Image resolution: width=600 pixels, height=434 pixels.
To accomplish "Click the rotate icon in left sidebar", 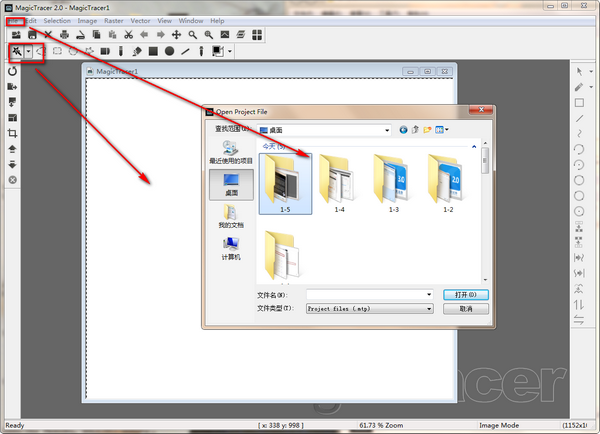I will [12, 71].
